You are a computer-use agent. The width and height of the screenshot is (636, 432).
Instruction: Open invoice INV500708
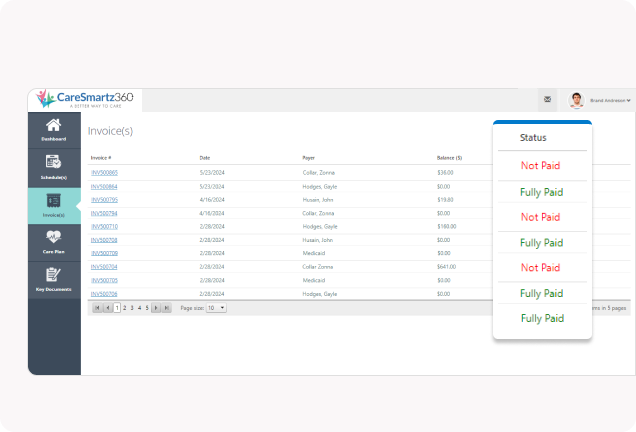pos(104,240)
